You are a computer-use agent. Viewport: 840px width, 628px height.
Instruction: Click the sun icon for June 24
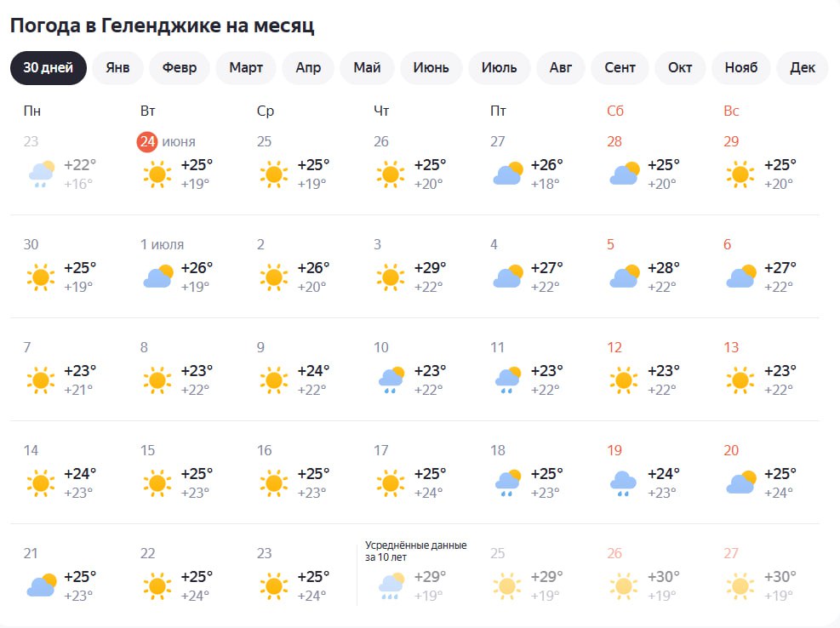[x=157, y=174]
